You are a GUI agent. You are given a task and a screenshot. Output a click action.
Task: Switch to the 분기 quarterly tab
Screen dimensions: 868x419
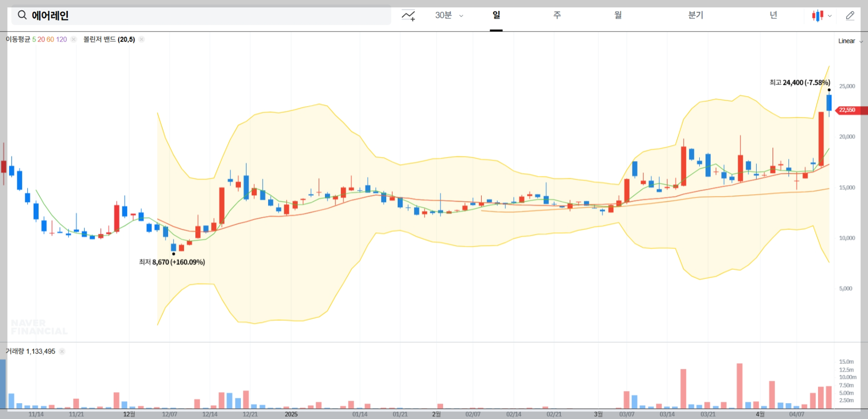point(695,15)
